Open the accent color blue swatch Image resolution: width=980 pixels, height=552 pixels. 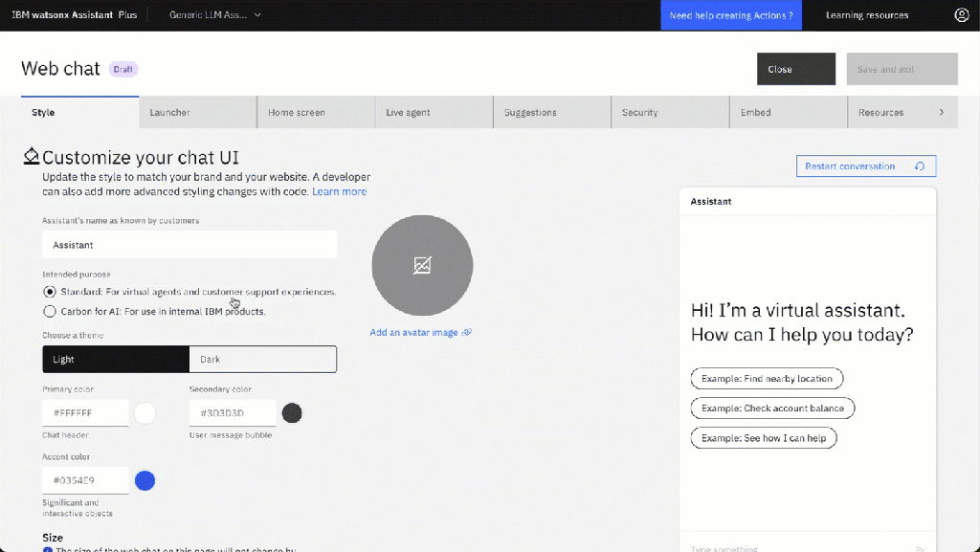pyautogui.click(x=145, y=480)
